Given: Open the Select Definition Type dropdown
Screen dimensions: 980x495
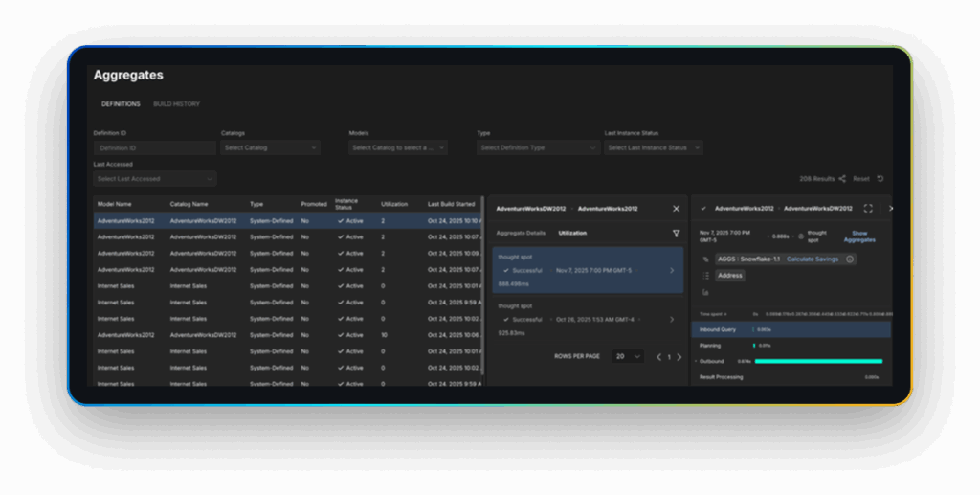Looking at the screenshot, I should (538, 148).
